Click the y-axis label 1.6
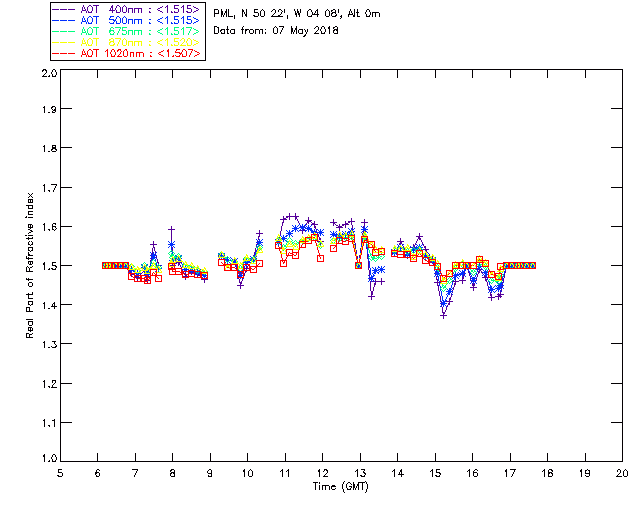The image size is (640, 512). tap(49, 227)
